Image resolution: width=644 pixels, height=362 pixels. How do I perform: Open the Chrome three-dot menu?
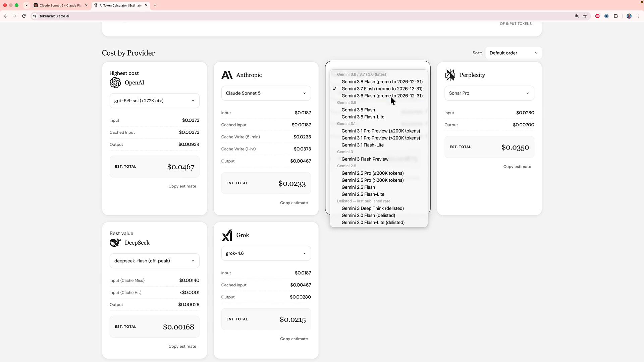(x=638, y=16)
